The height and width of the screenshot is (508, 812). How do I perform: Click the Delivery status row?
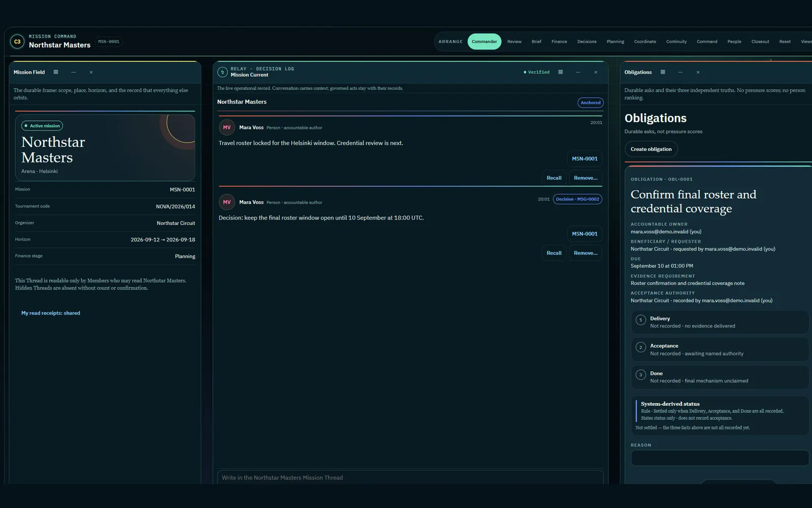720,322
